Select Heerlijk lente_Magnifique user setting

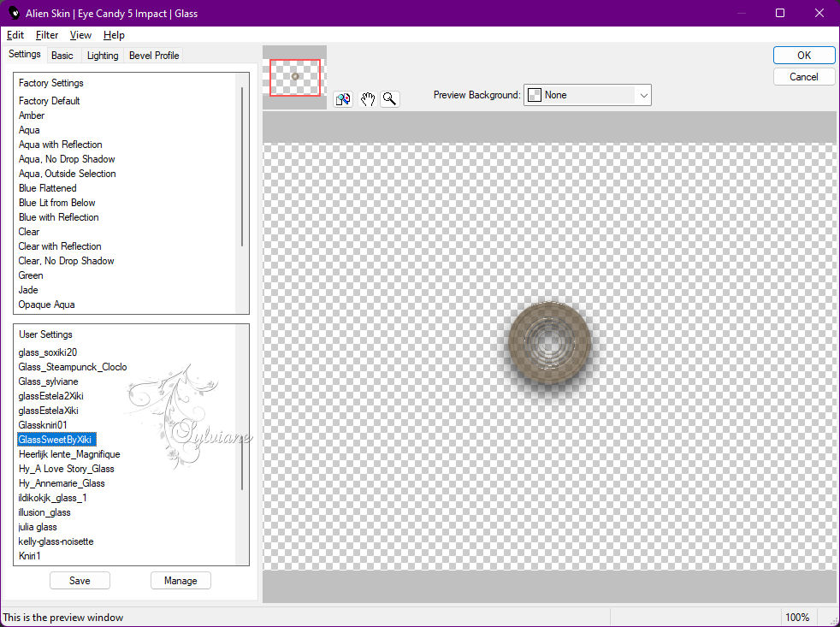tap(69, 454)
